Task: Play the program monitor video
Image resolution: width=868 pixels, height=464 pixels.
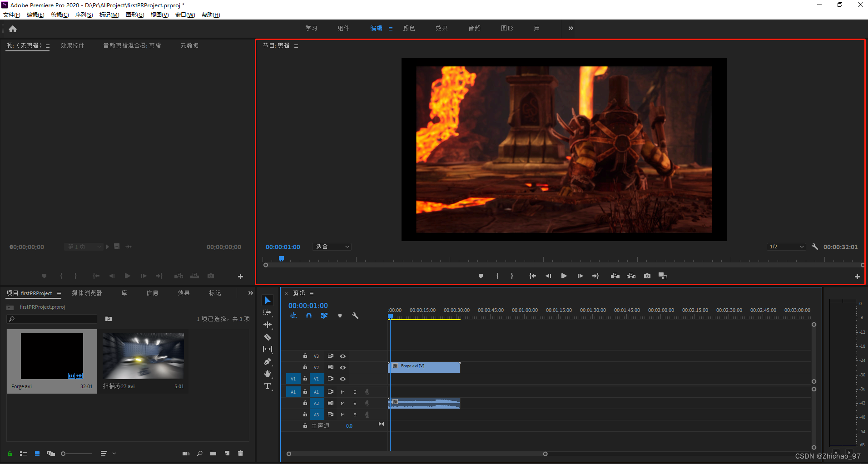Action: [x=564, y=276]
